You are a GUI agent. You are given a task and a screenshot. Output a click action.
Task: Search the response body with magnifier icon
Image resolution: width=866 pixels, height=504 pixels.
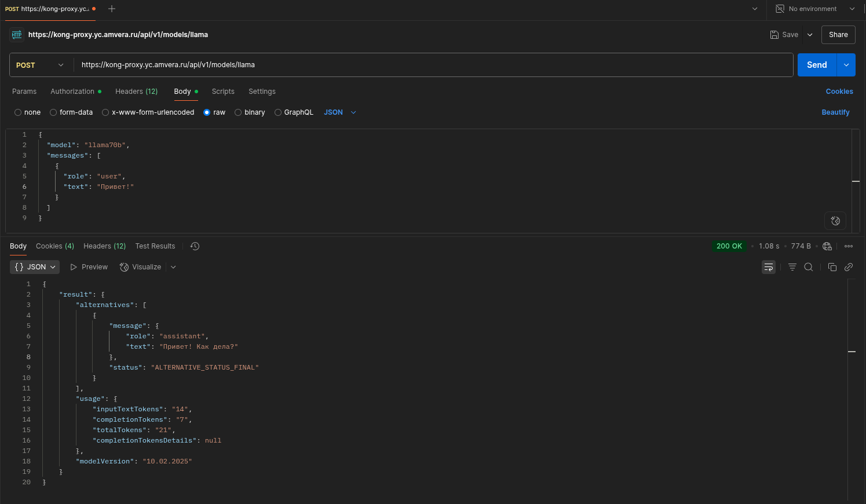coord(809,267)
